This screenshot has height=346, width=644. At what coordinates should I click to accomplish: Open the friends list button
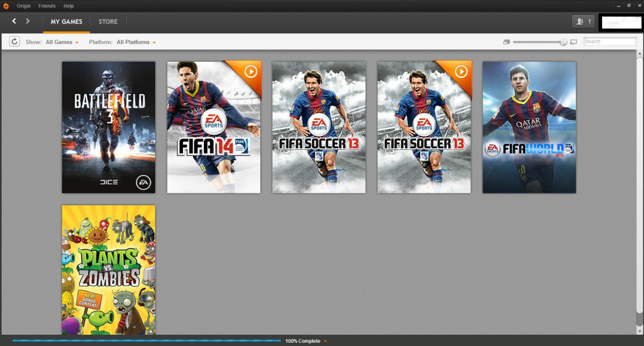tap(583, 21)
